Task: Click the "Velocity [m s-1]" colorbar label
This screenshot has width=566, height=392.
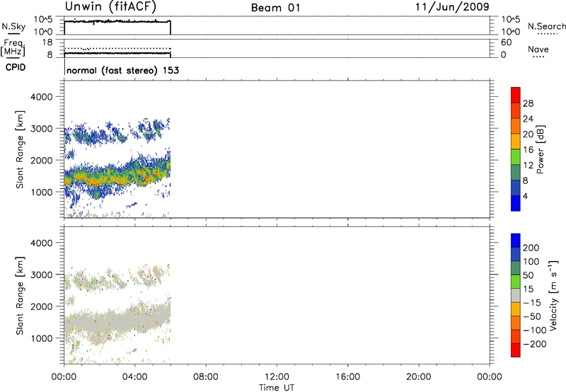Action: (x=553, y=296)
